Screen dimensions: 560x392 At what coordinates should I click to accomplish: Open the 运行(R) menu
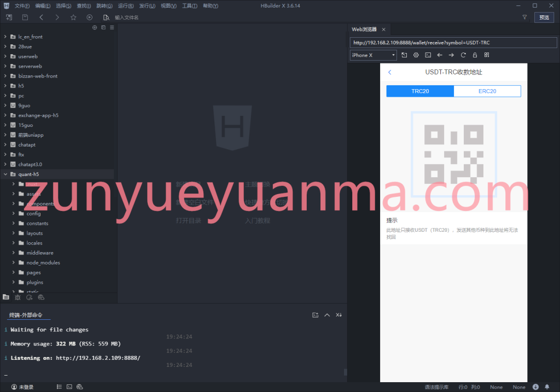tap(126, 5)
